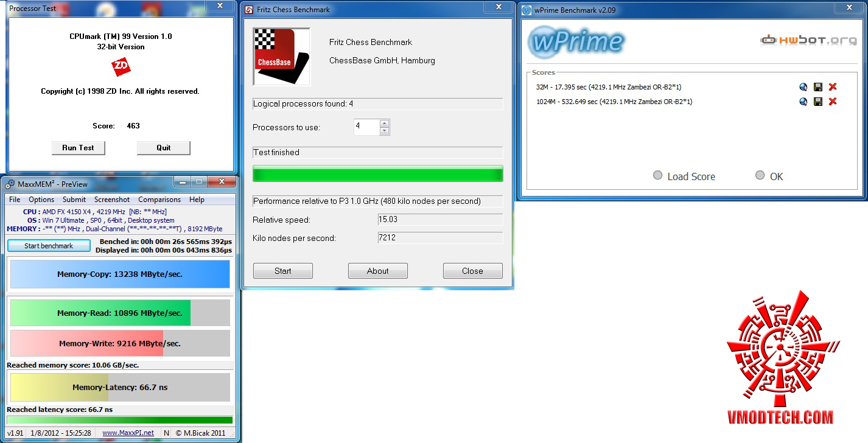Click the 'Displayed in' time readout

164,250
